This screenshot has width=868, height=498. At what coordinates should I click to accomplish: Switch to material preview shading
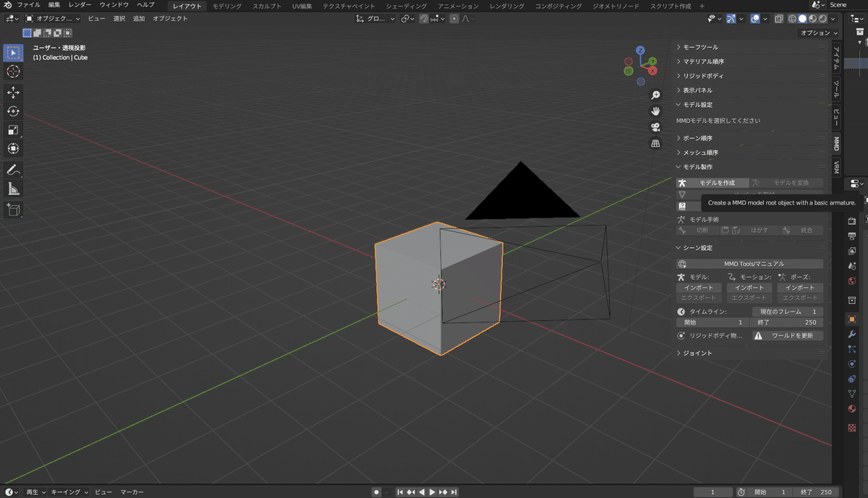[x=812, y=19]
